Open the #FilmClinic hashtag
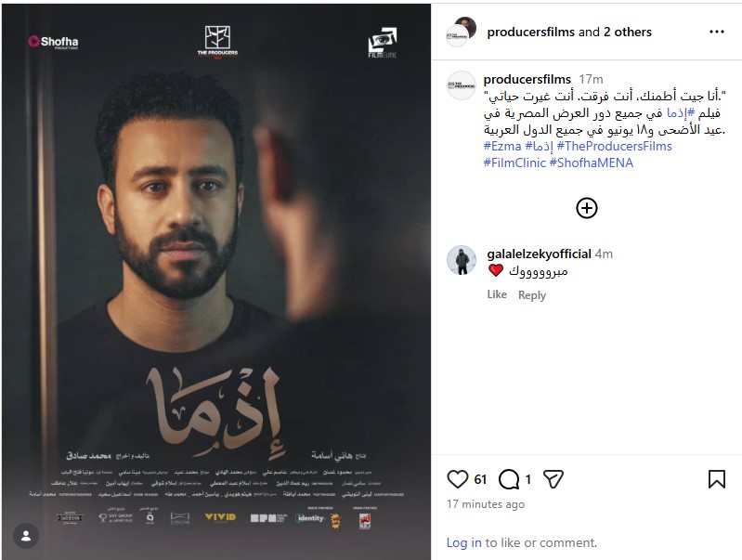The width and height of the screenshot is (742, 560). 514,163
